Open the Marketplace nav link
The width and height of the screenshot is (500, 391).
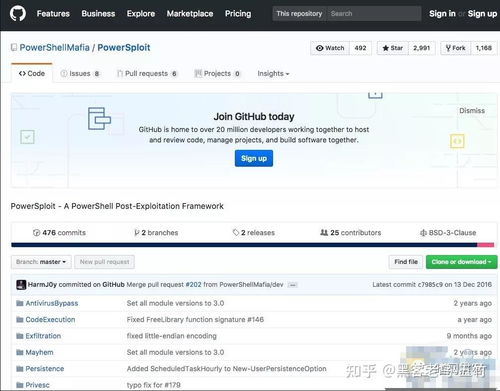point(190,14)
